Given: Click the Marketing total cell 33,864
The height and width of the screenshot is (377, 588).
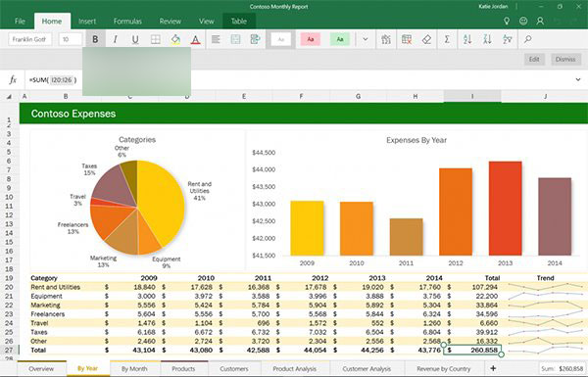Looking at the screenshot, I should click(472, 306).
